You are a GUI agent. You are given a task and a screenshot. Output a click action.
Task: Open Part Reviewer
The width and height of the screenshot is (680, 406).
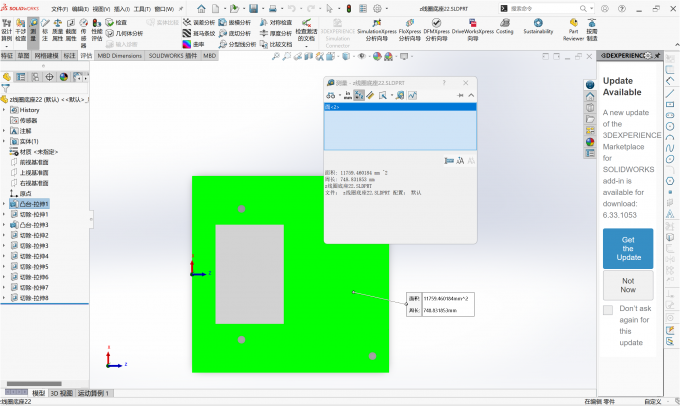[573, 30]
